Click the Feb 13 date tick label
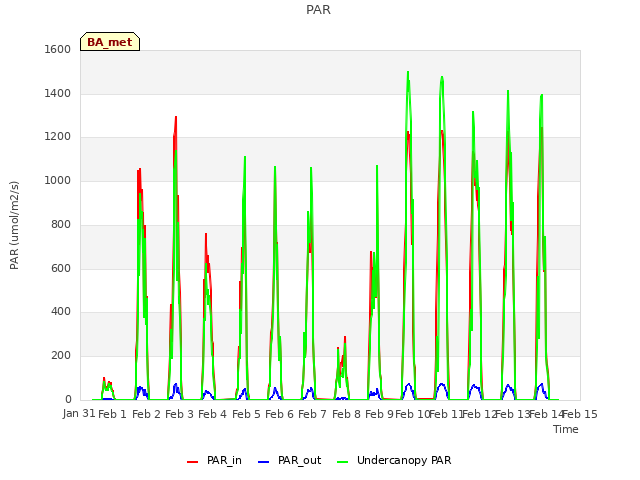The width and height of the screenshot is (640, 480). click(512, 414)
